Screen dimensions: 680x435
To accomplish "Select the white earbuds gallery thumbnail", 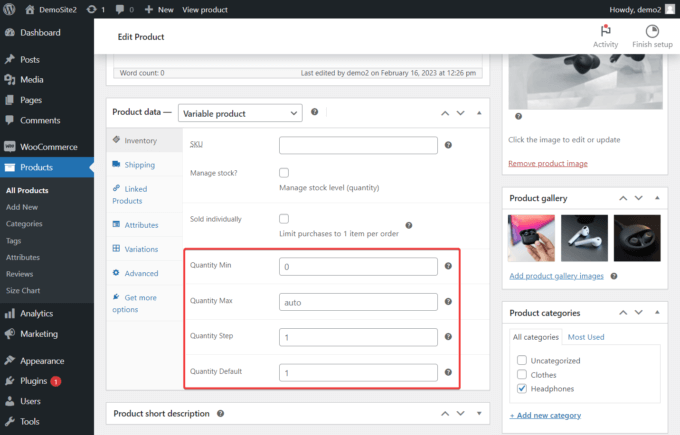I will coord(584,238).
